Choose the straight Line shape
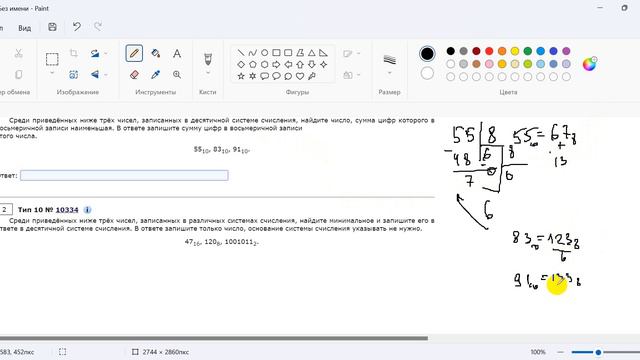640x360 pixels. tap(241, 53)
